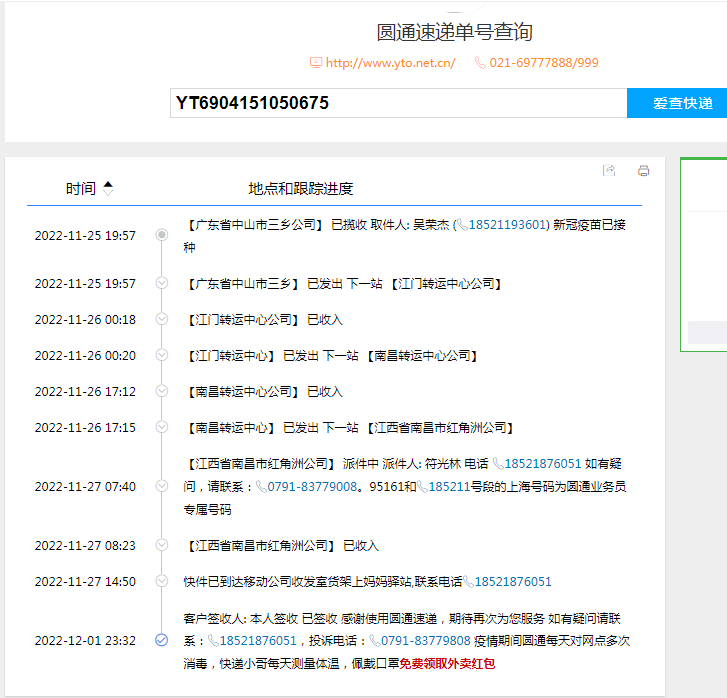Click timeline marker for 2022-11-27 14:50

pyautogui.click(x=161, y=581)
